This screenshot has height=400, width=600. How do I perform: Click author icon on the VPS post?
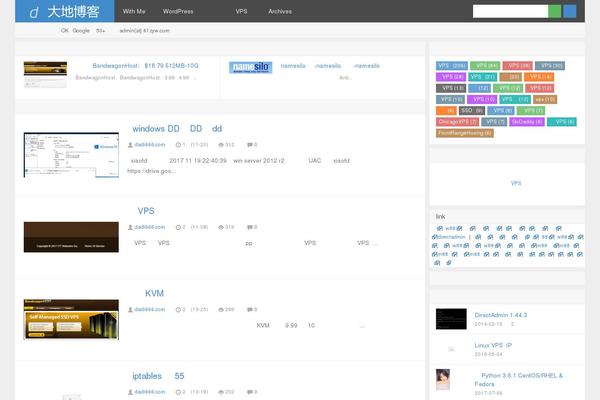[130, 227]
